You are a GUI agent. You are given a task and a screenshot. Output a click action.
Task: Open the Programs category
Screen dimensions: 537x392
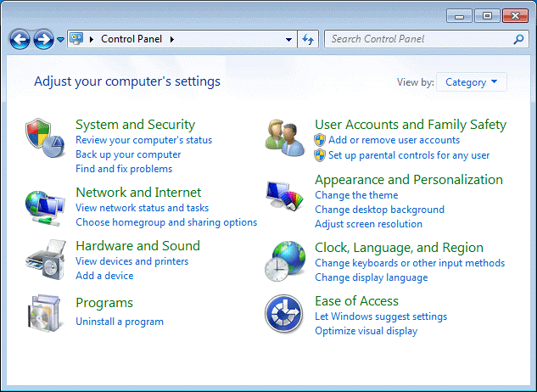tap(104, 303)
